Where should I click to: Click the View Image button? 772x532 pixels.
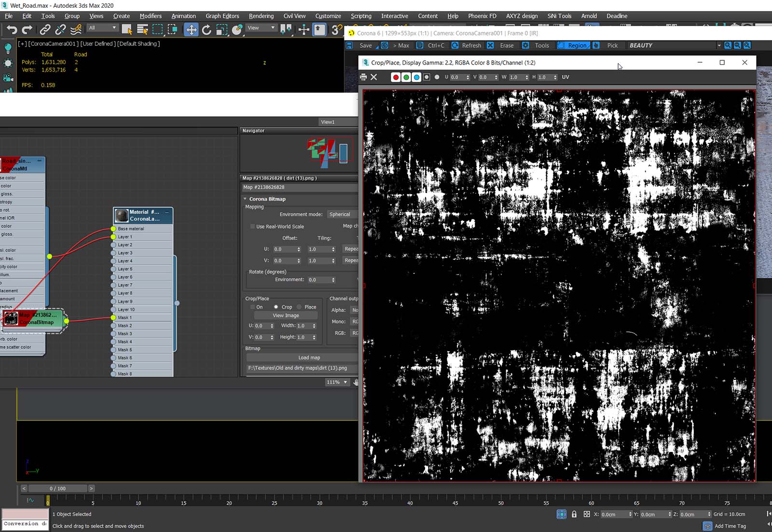286,316
